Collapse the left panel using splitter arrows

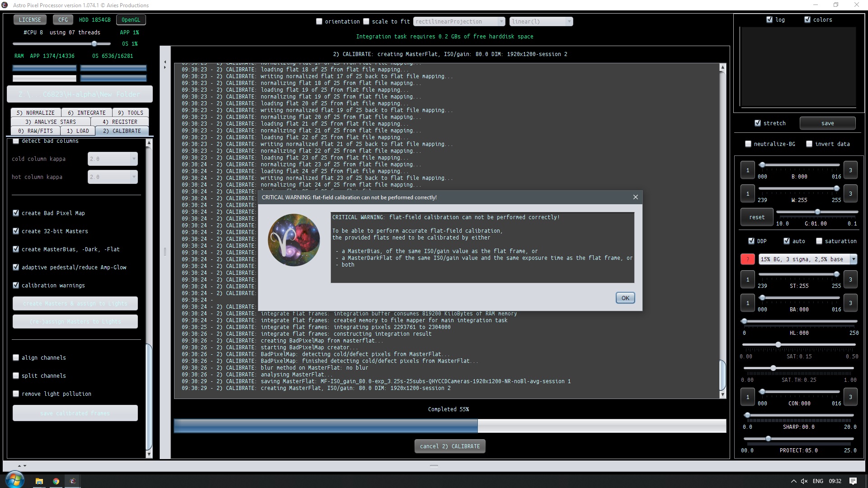tap(165, 62)
